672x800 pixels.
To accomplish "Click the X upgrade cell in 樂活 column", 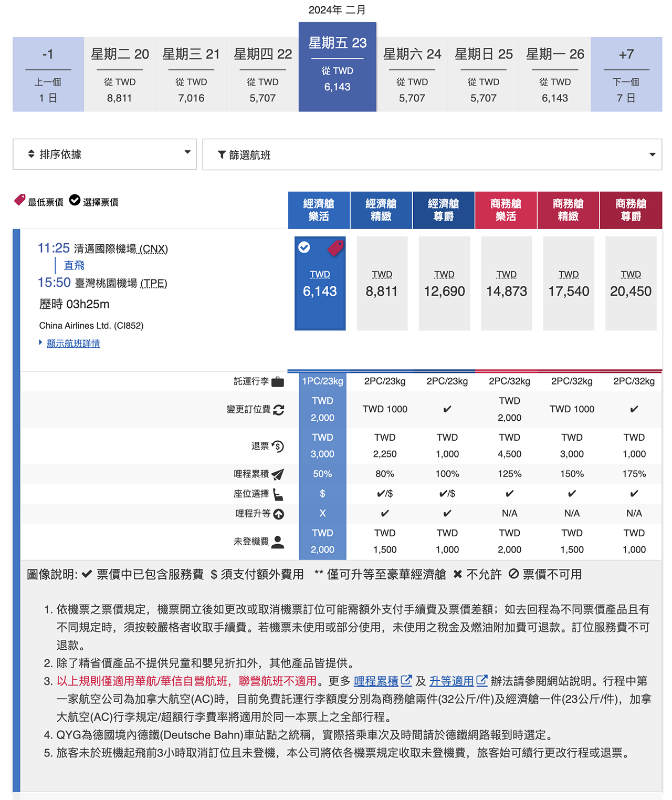I will 322,513.
